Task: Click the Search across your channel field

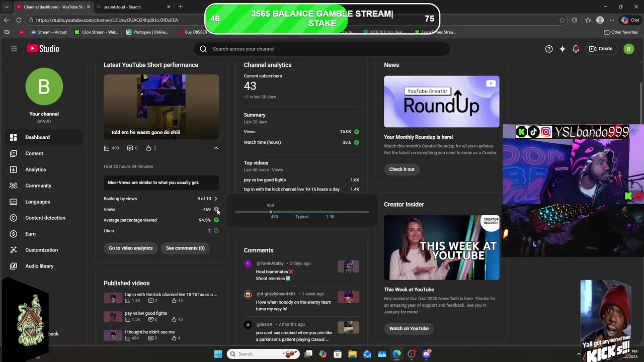Action: pyautogui.click(x=322, y=49)
